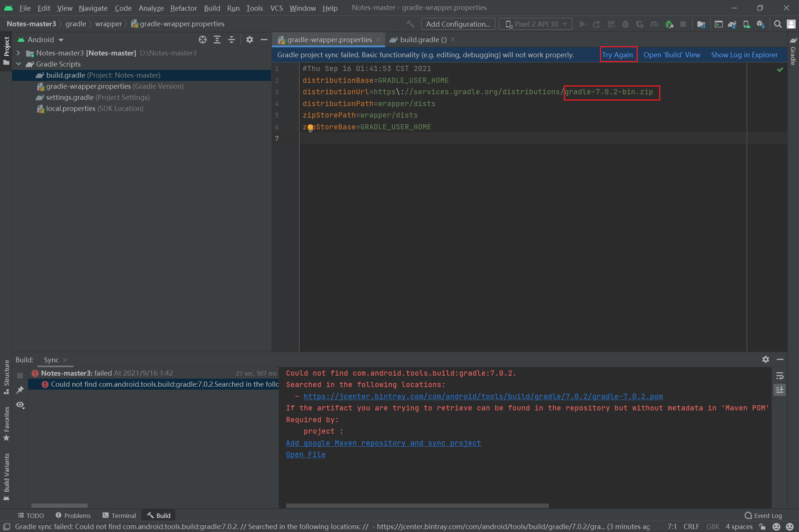Viewport: 799px width, 532px height.
Task: Click the Run/Play button icon
Action: (x=581, y=24)
